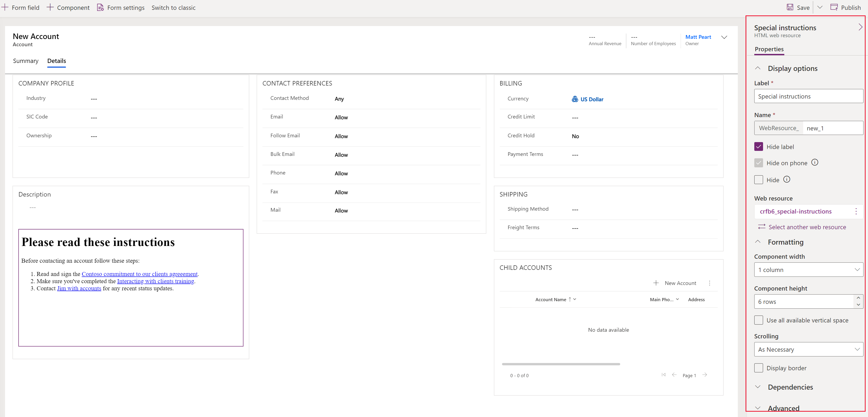Click the Form settings icon
The image size is (868, 417).
[x=100, y=7]
